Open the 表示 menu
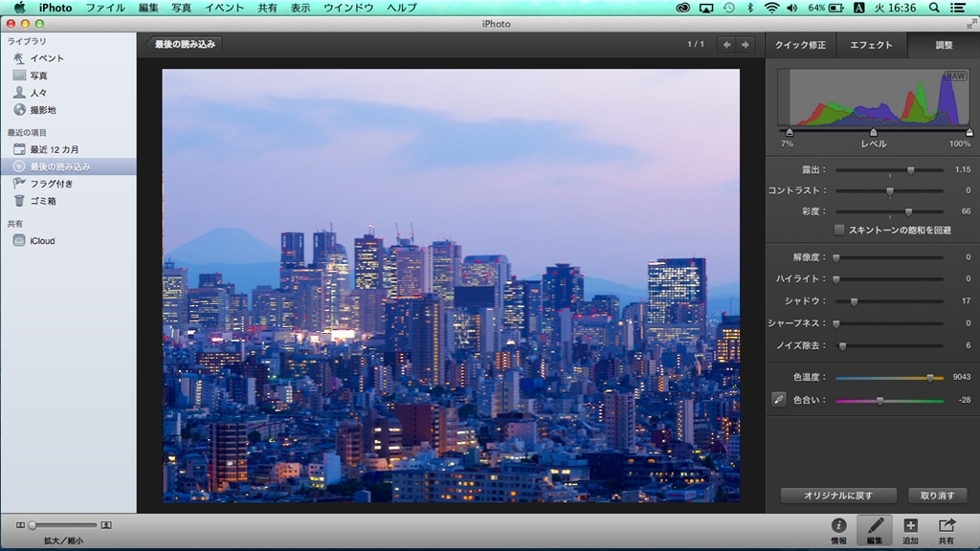The height and width of the screenshot is (551, 980). (x=301, y=8)
